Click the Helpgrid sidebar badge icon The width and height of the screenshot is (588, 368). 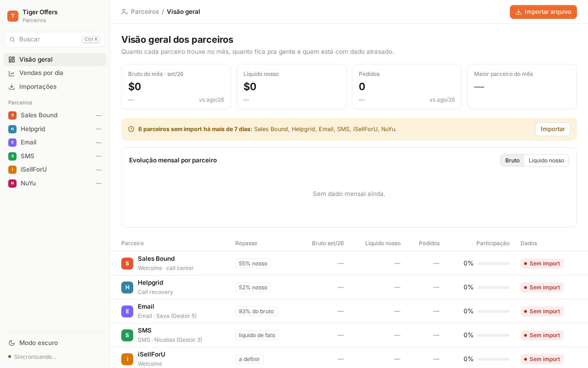click(x=12, y=129)
